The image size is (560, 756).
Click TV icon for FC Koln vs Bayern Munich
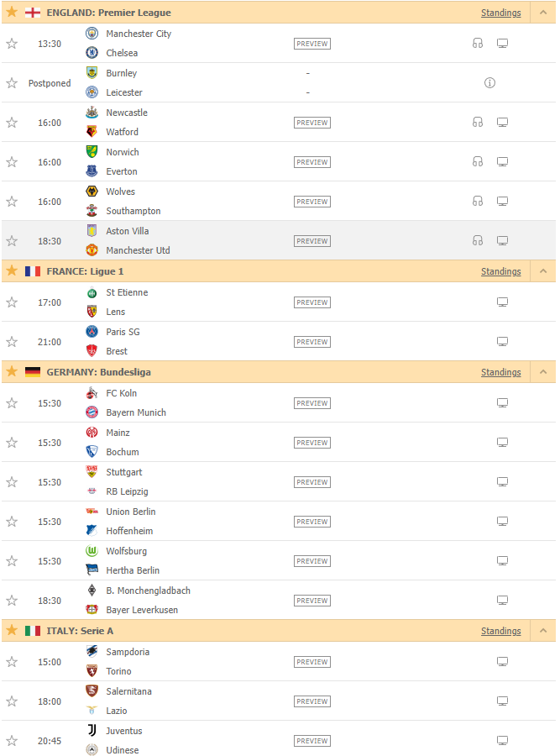click(x=502, y=403)
